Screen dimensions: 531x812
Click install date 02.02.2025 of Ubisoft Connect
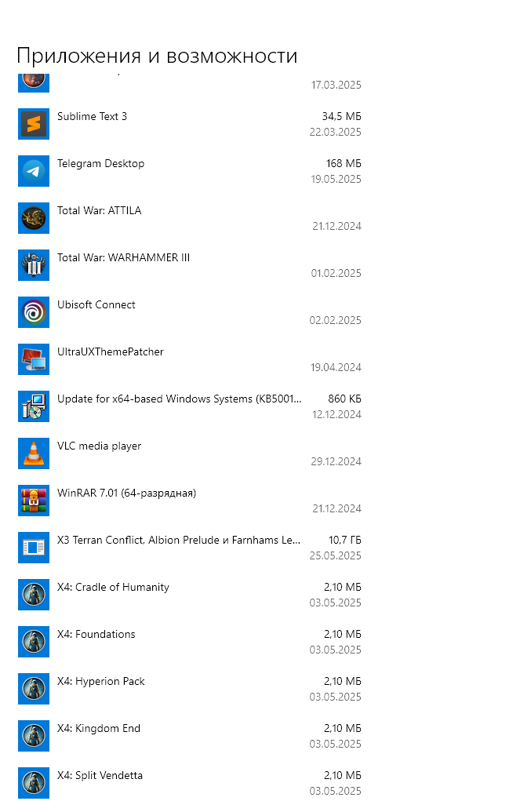[x=336, y=321]
